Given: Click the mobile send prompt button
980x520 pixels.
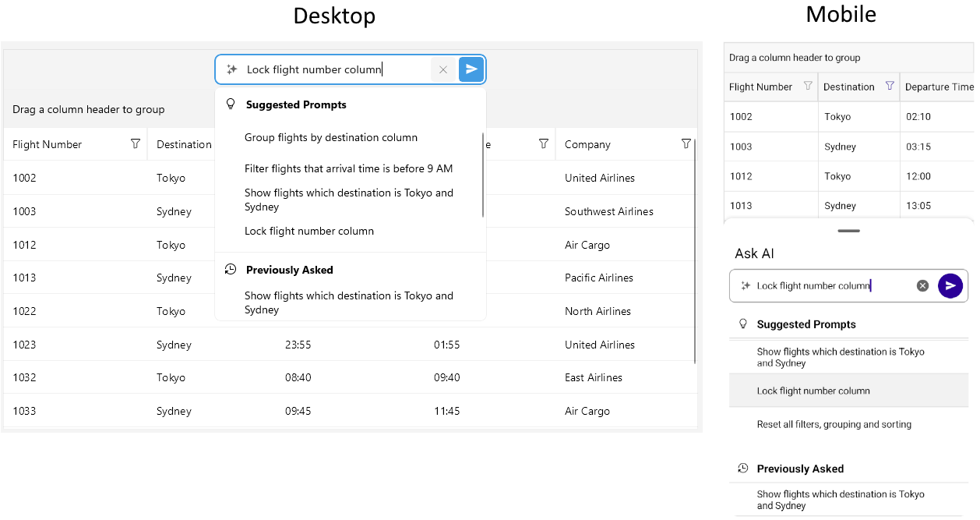Looking at the screenshot, I should [x=950, y=286].
